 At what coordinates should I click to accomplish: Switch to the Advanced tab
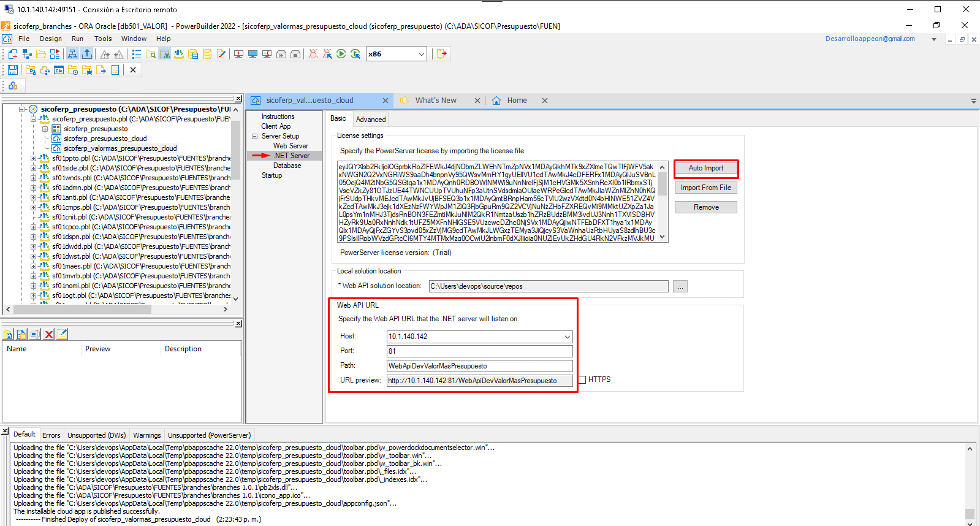point(371,120)
